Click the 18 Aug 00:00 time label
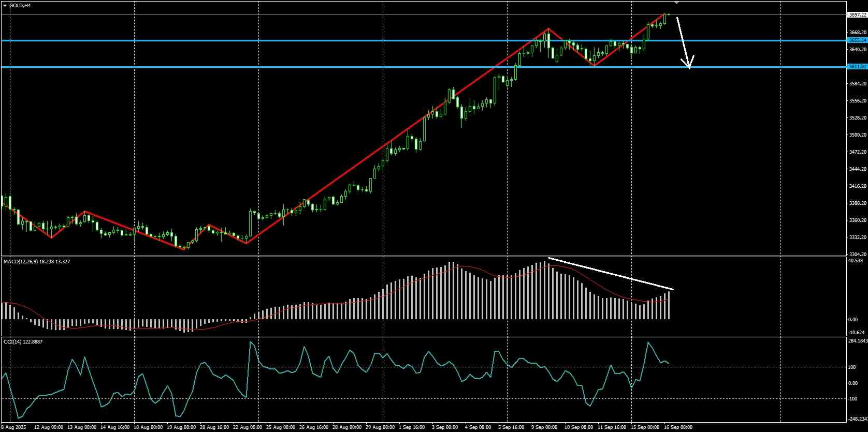The image size is (868, 432). [149, 428]
